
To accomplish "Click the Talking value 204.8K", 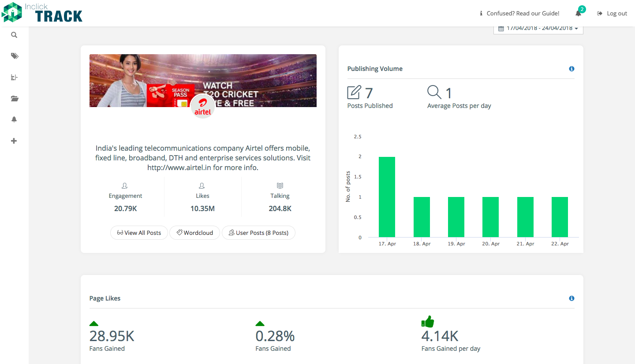I will 280,208.
